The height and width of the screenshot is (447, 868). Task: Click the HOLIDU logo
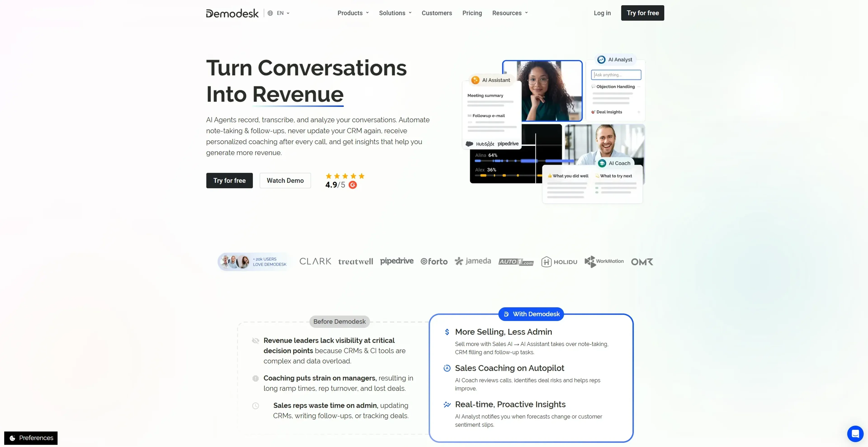(559, 262)
